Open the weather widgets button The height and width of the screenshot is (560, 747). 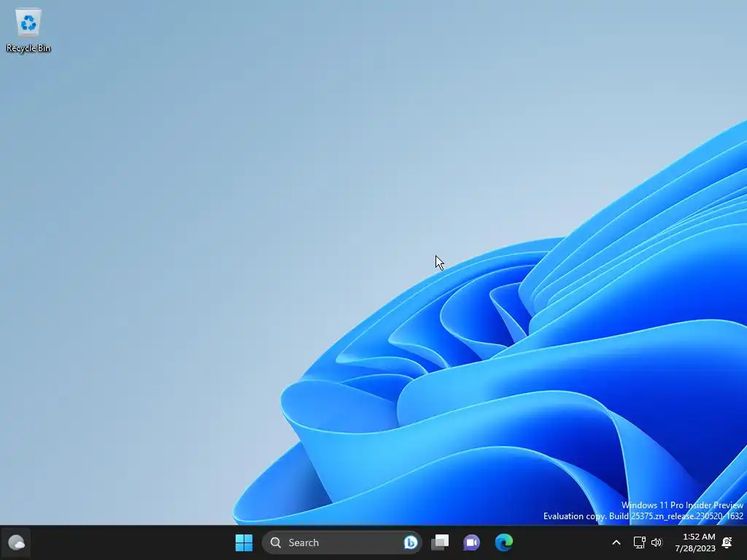pos(16,542)
